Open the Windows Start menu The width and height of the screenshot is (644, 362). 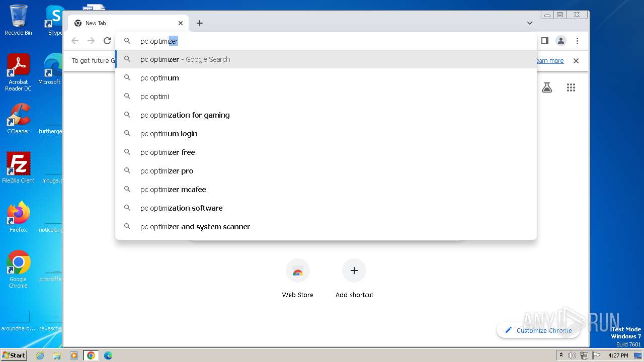(x=14, y=355)
